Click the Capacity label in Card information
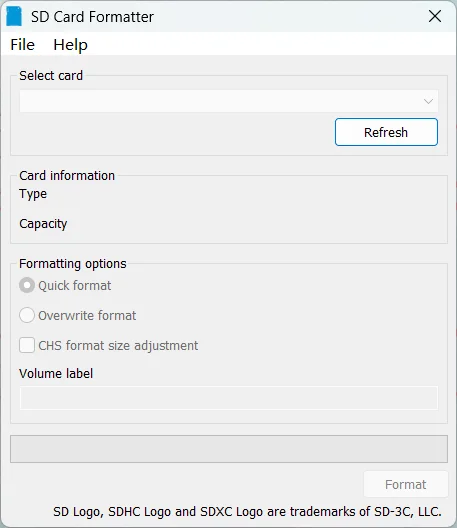Viewport: 457px width, 528px height. [x=43, y=224]
